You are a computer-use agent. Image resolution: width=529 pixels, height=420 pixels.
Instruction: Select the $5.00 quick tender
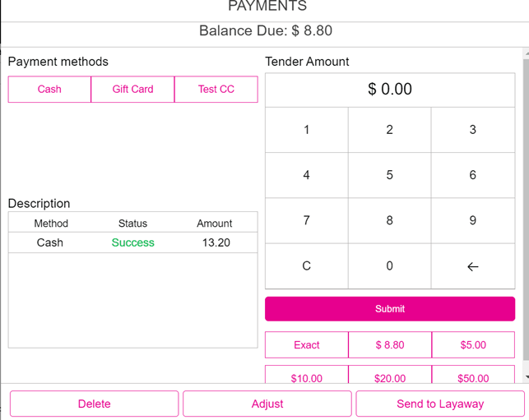(472, 345)
